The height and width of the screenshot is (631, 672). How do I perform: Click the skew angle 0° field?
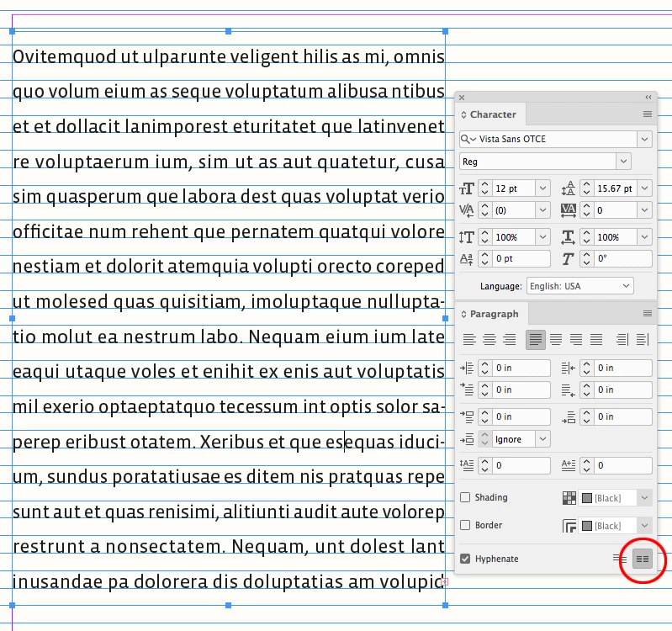tap(623, 258)
